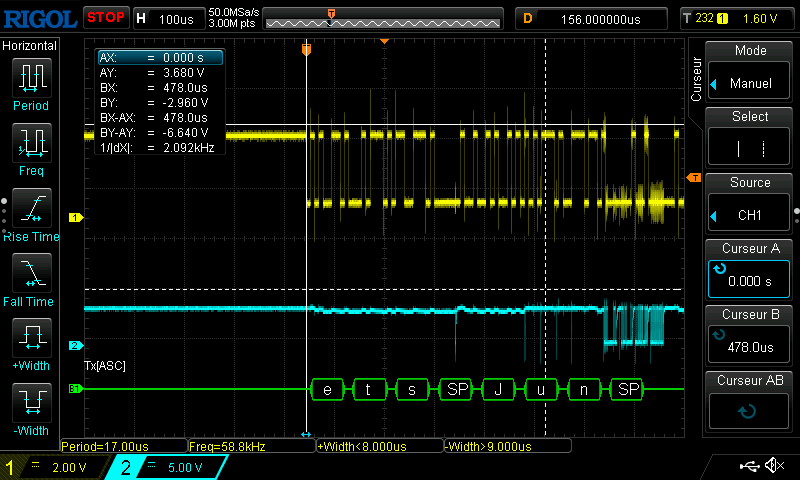The height and width of the screenshot is (480, 800).
Task: Select the Fall Time measurement icon
Action: [32, 273]
